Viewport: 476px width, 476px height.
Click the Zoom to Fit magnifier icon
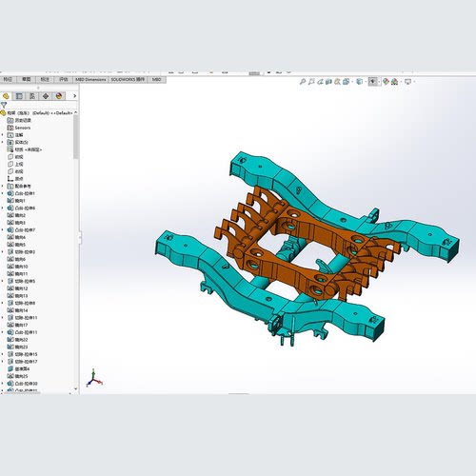point(303,82)
